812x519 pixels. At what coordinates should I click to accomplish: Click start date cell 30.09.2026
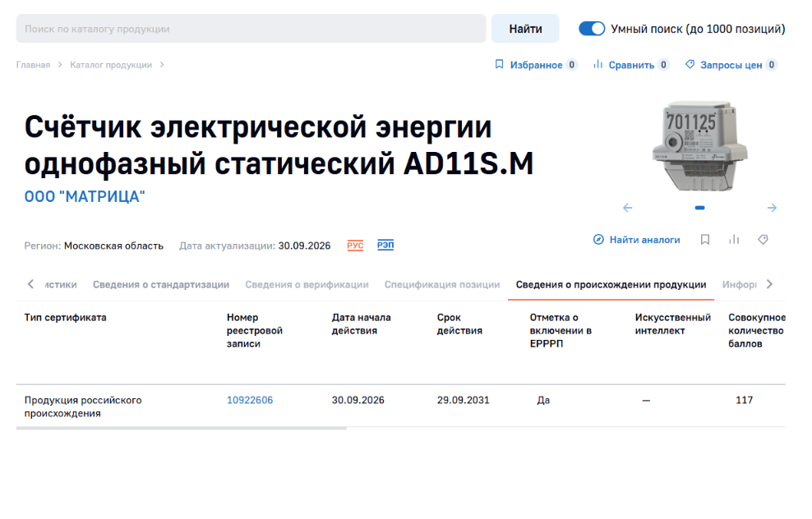358,400
